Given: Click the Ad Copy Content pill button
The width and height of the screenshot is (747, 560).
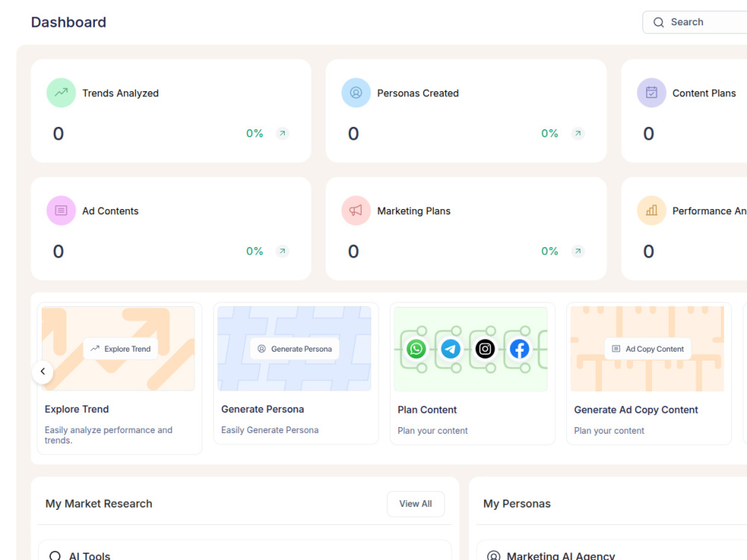Looking at the screenshot, I should pyautogui.click(x=648, y=349).
